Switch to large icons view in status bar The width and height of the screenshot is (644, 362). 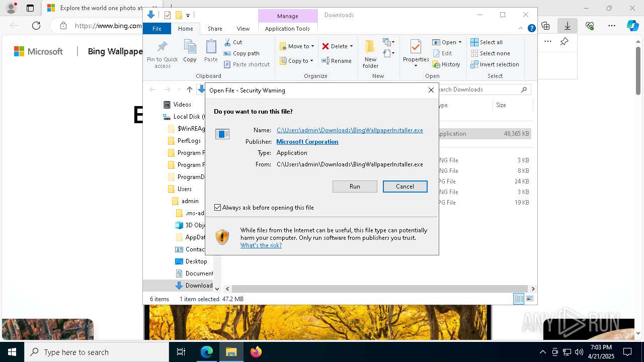pyautogui.click(x=529, y=299)
